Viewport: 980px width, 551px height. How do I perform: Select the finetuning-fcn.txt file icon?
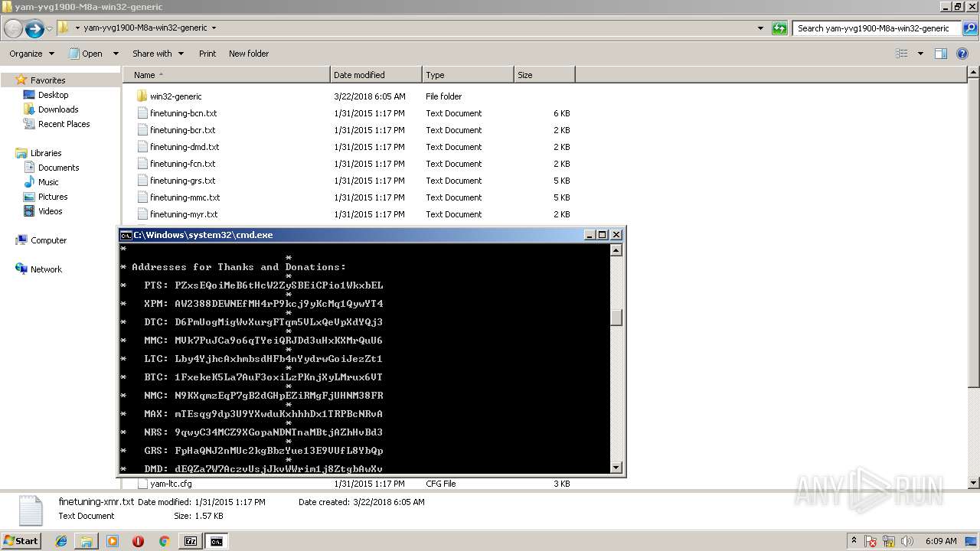tap(142, 164)
